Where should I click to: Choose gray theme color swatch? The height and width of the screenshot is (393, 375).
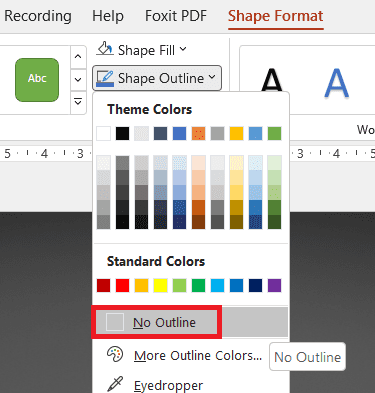217,133
